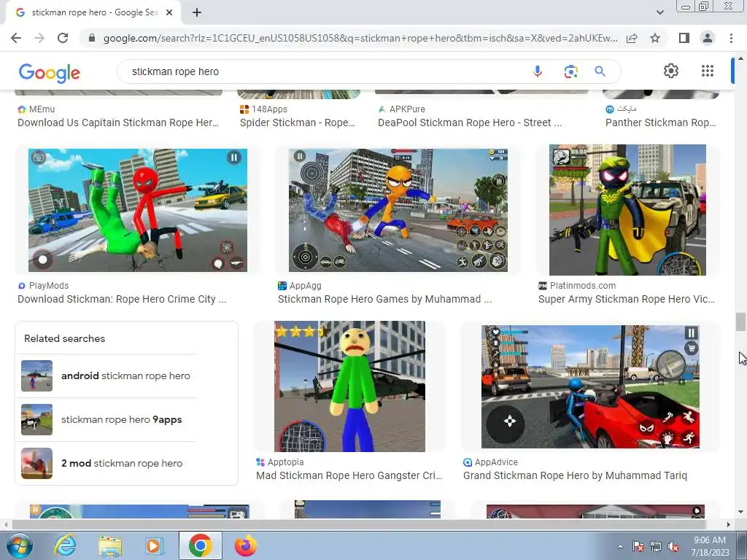The height and width of the screenshot is (560, 747).
Task: Open Download Stickman: Rope Hero Crime City link
Action: click(122, 299)
